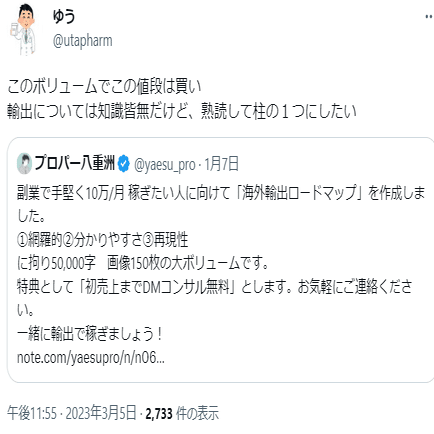Viewport: 434px width, 434px height.
Task: Click プロパー八重洲's small profile avatar
Action: 24,163
